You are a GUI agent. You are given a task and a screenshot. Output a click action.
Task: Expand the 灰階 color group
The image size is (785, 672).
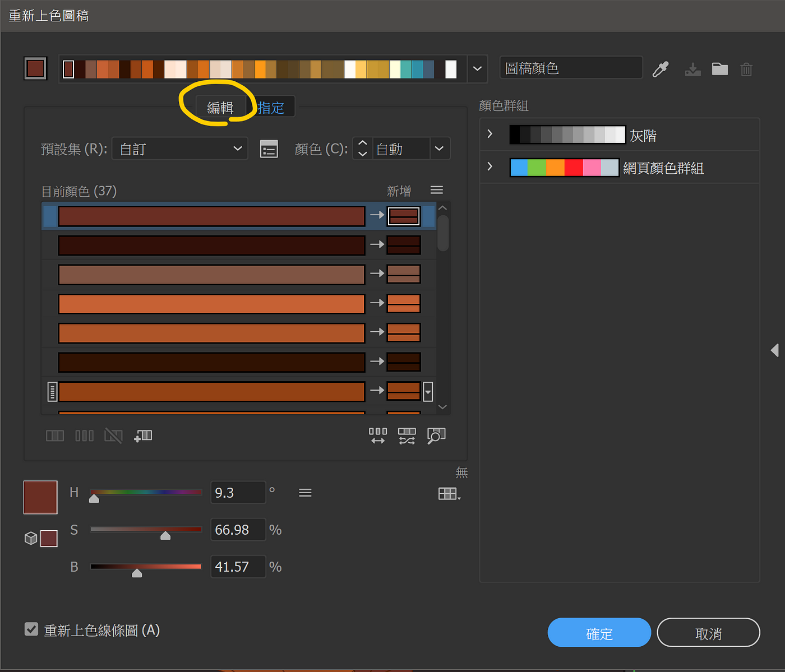(x=490, y=134)
